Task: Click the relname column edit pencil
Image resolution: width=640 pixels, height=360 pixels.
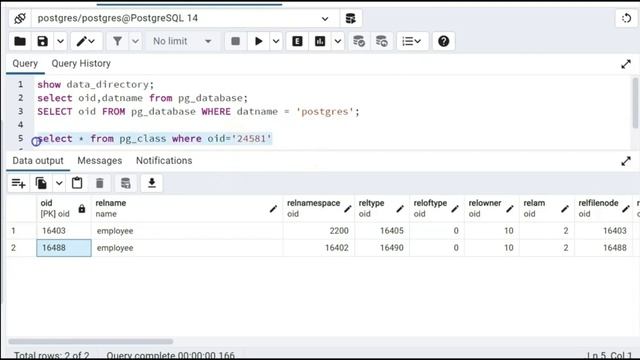Action: coord(273,209)
